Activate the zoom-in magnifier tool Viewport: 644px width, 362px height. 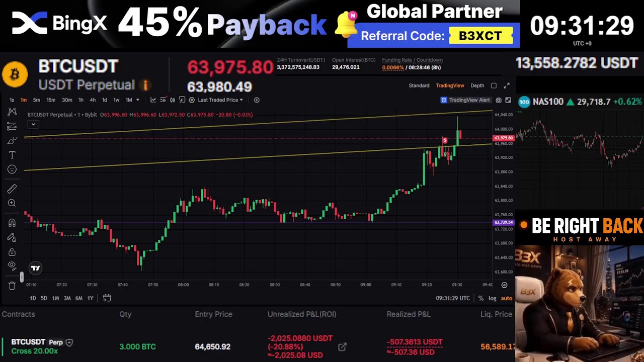pyautogui.click(x=12, y=203)
